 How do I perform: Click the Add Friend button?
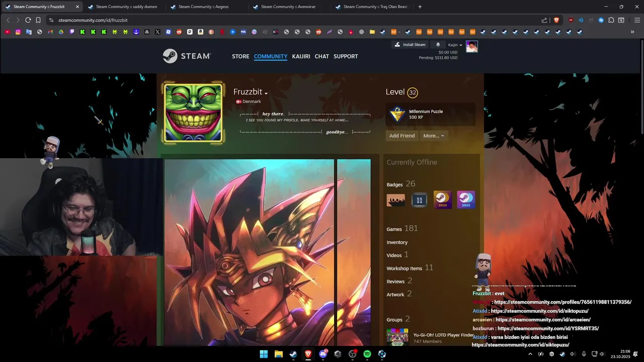(402, 136)
